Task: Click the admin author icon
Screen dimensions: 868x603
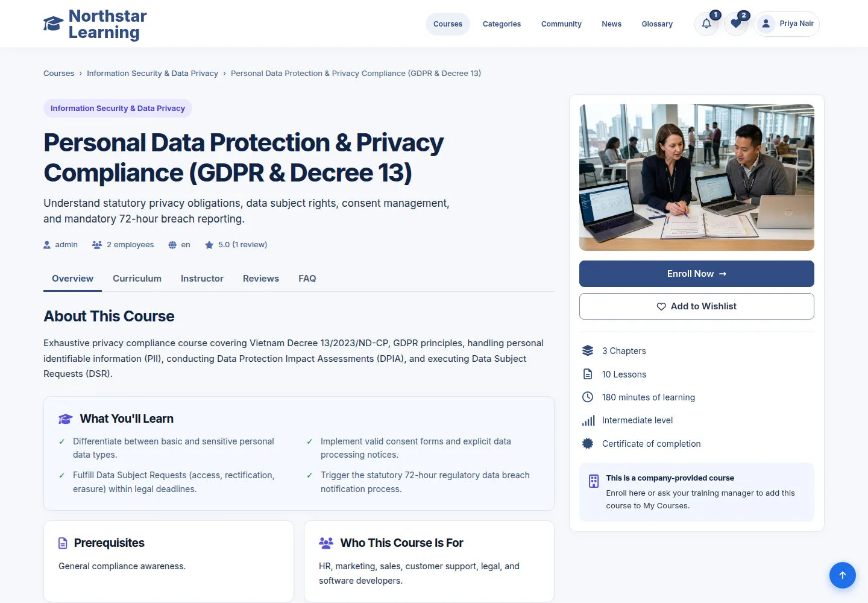Action: pyautogui.click(x=47, y=245)
